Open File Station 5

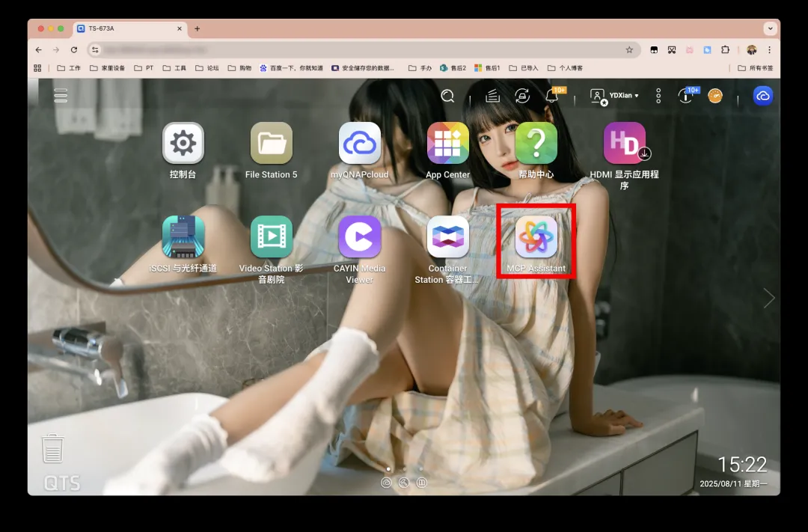[x=271, y=144]
